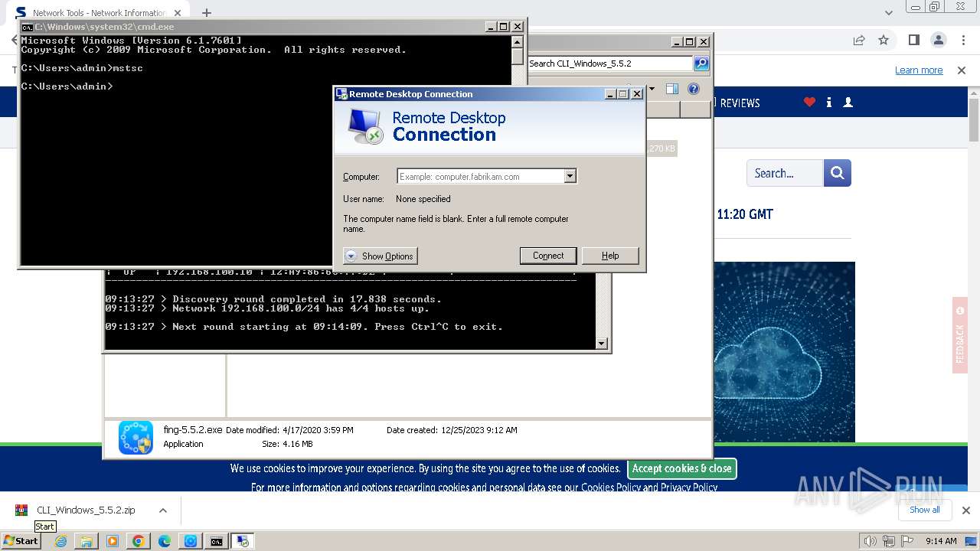Click the Search CLI_Windows_5.5.2 field
Viewport: 980px width, 551px height.
point(610,64)
